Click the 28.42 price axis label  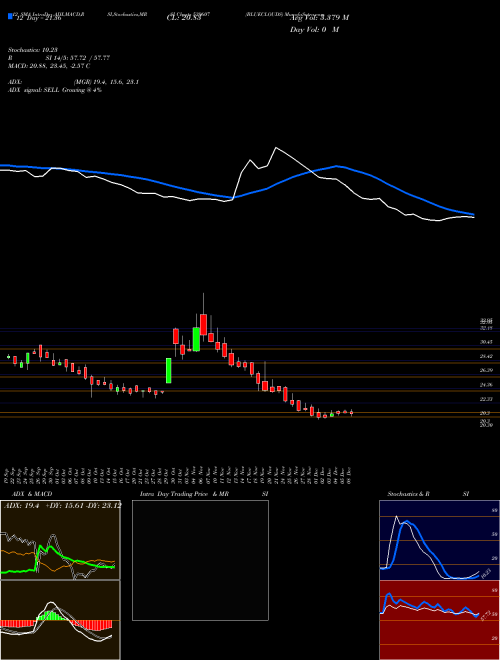click(486, 356)
